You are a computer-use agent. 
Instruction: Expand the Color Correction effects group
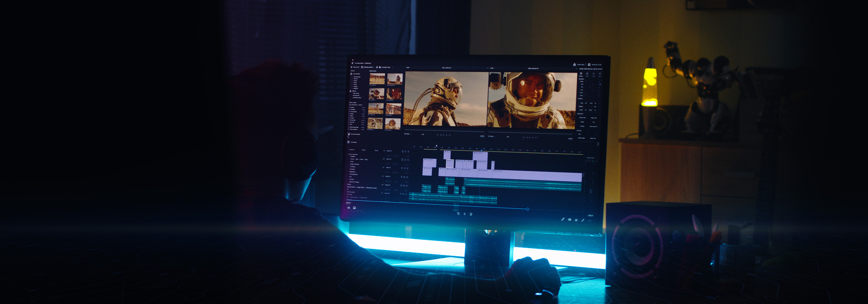coord(348,155)
